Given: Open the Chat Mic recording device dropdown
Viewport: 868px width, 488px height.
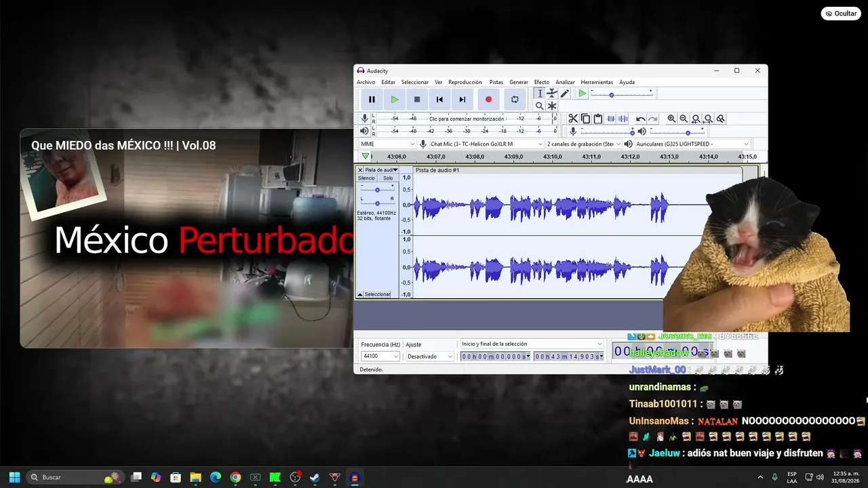Looking at the screenshot, I should tap(486, 144).
